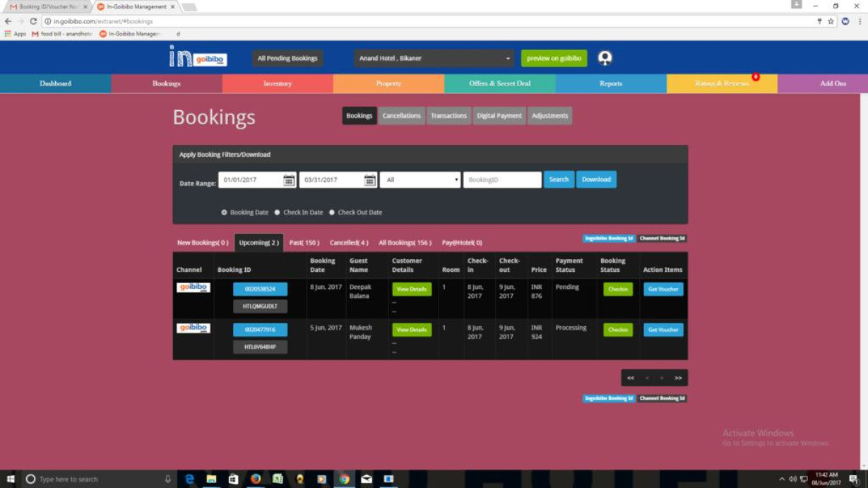Switch to Chrome in the taskbar
The height and width of the screenshot is (488, 868).
344,479
